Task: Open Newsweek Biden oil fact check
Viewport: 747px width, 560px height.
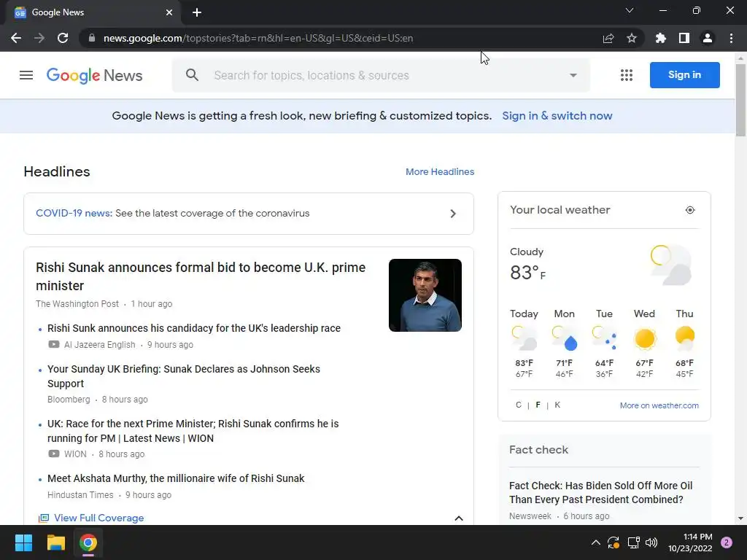Action: tap(601, 492)
